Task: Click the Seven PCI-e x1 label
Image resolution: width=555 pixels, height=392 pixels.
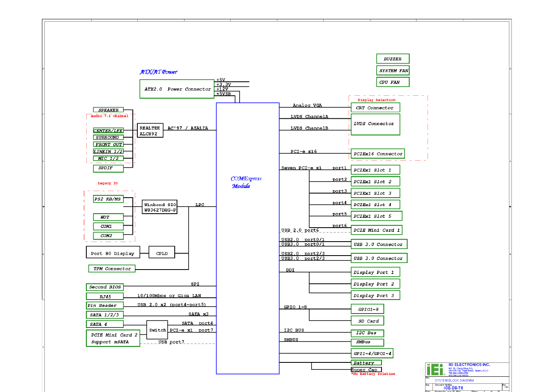Action: tap(301, 168)
